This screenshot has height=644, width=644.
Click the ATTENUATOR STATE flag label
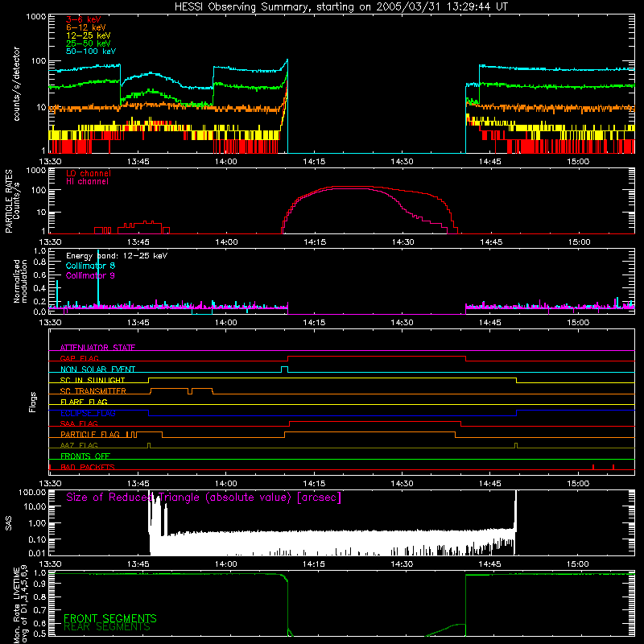pyautogui.click(x=97, y=348)
